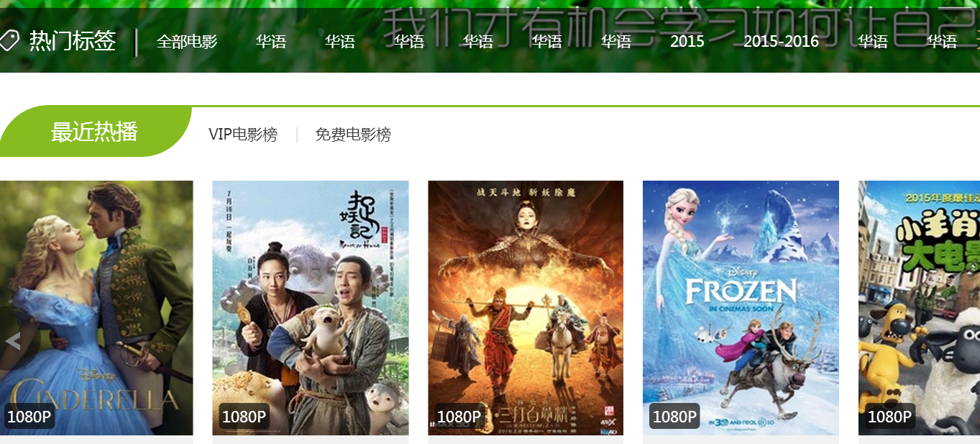
Task: Click the left carousel arrow
Action: [12, 341]
